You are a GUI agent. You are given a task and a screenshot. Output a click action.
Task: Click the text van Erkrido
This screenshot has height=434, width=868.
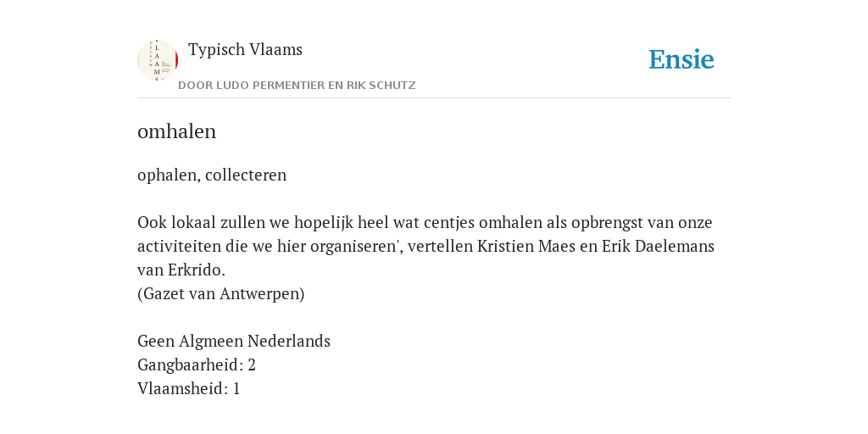(181, 270)
